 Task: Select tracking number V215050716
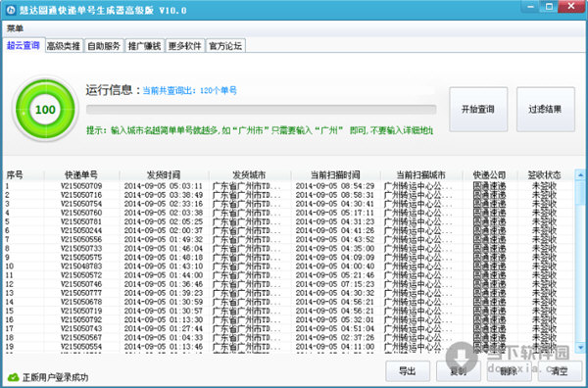(81, 195)
